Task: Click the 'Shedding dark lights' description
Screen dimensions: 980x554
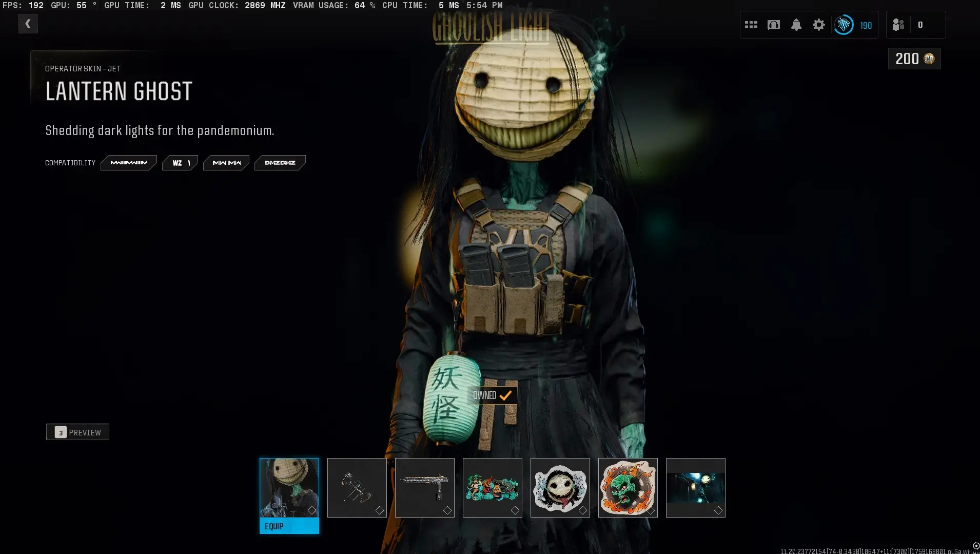Action: pos(160,130)
